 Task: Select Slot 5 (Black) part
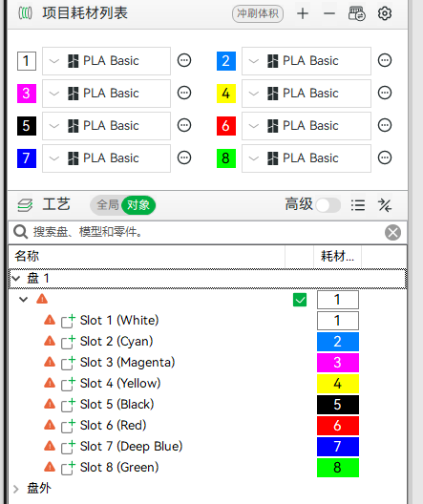pyautogui.click(x=117, y=405)
